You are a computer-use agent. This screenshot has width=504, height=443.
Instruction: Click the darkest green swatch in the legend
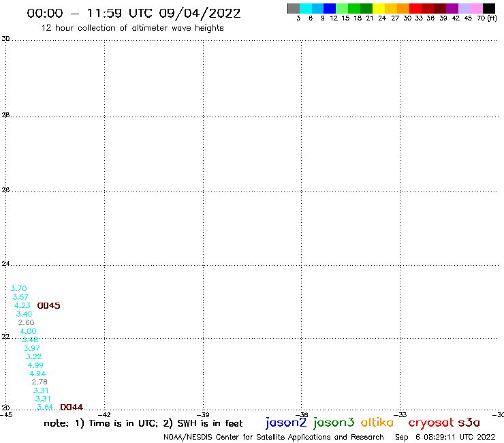pos(366,8)
